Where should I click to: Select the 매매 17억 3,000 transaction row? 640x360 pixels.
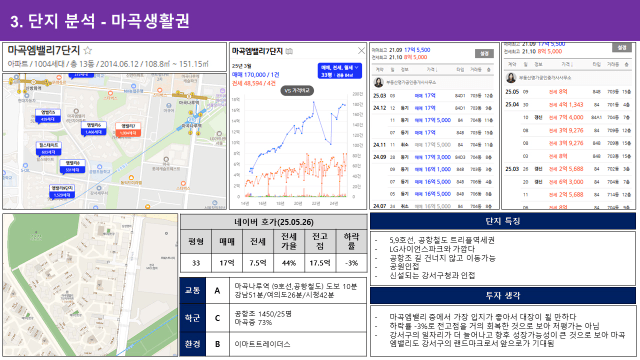433,157
